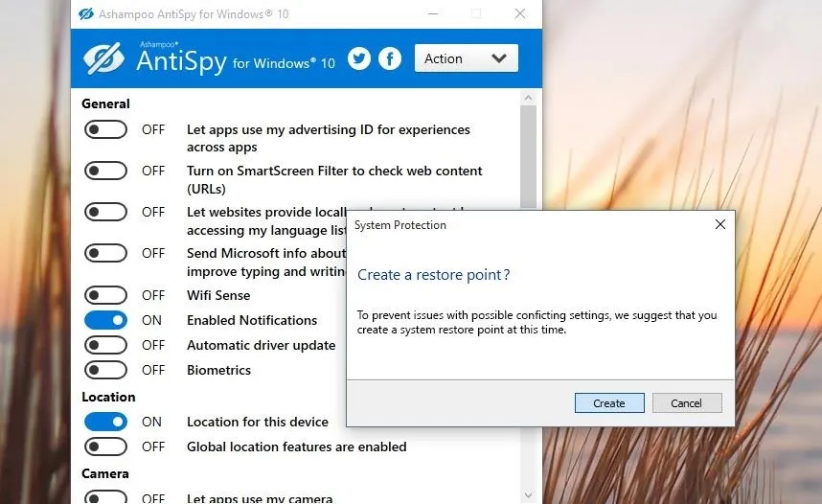
Task: Click 'Automatic driver update' label text
Action: [x=262, y=345]
